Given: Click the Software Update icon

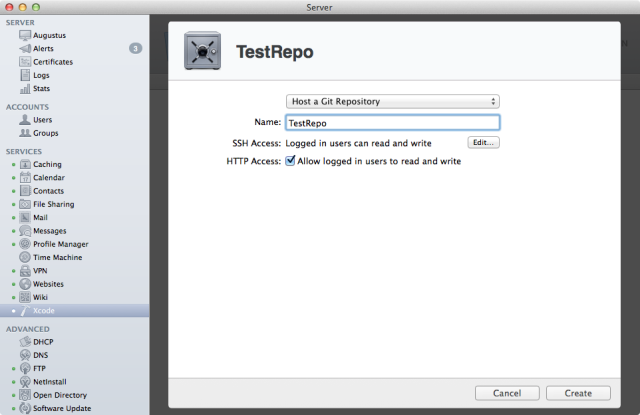Looking at the screenshot, I should 25,408.
